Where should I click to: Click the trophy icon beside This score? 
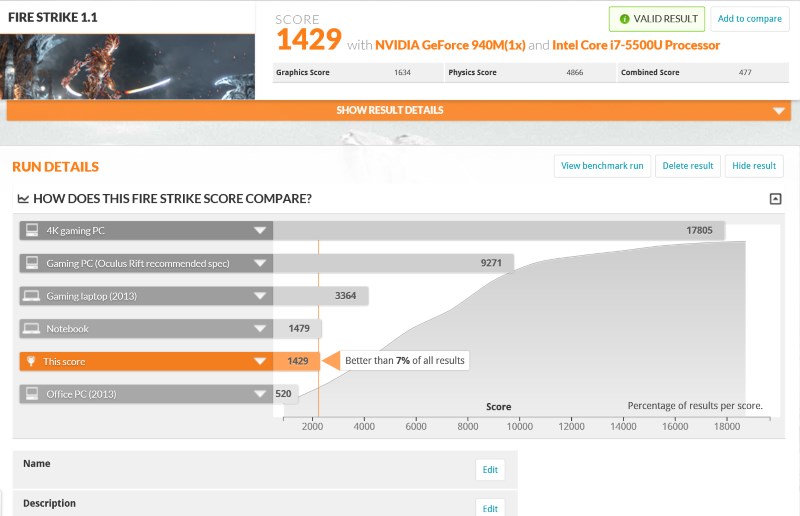point(31,361)
